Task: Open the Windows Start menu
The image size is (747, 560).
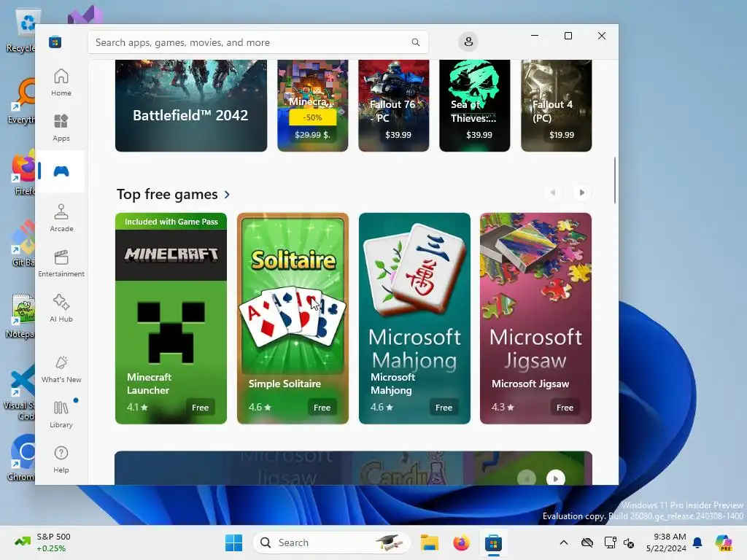Action: point(233,542)
